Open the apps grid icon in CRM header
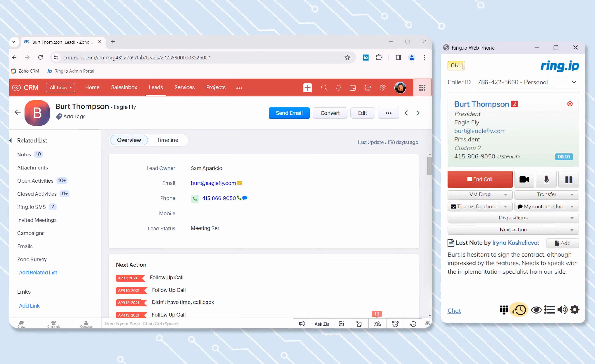This screenshot has height=364, width=595. pyautogui.click(x=422, y=88)
